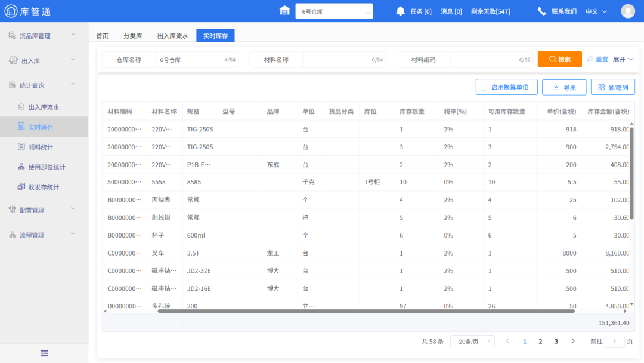Click the JD2-32E specification cell
644x363 pixels.
(x=199, y=270)
